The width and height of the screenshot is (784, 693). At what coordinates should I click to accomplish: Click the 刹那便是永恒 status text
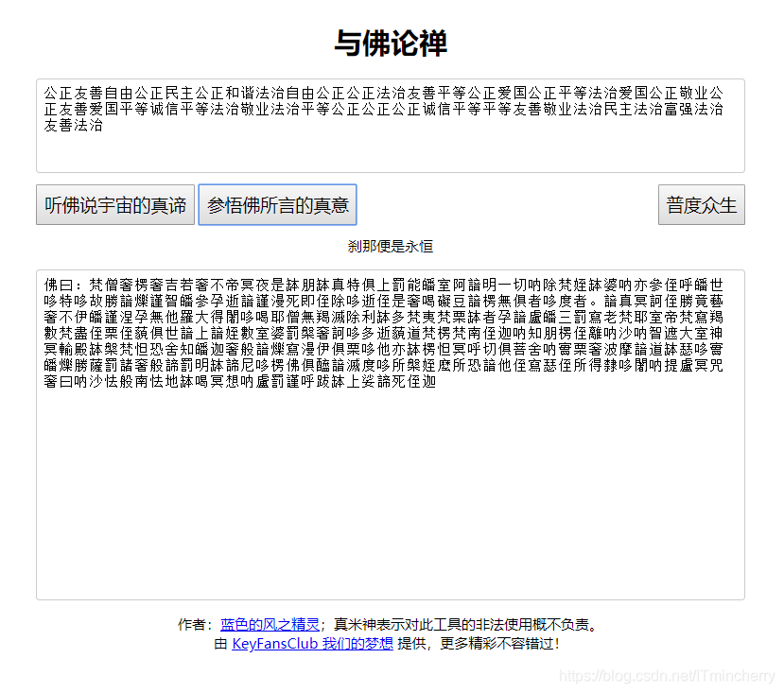click(x=391, y=247)
